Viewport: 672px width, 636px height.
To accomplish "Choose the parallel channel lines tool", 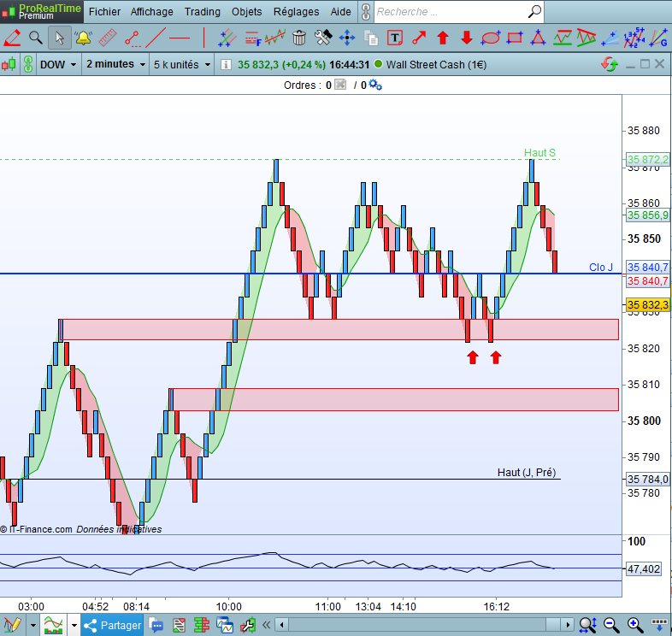I will click(x=227, y=38).
